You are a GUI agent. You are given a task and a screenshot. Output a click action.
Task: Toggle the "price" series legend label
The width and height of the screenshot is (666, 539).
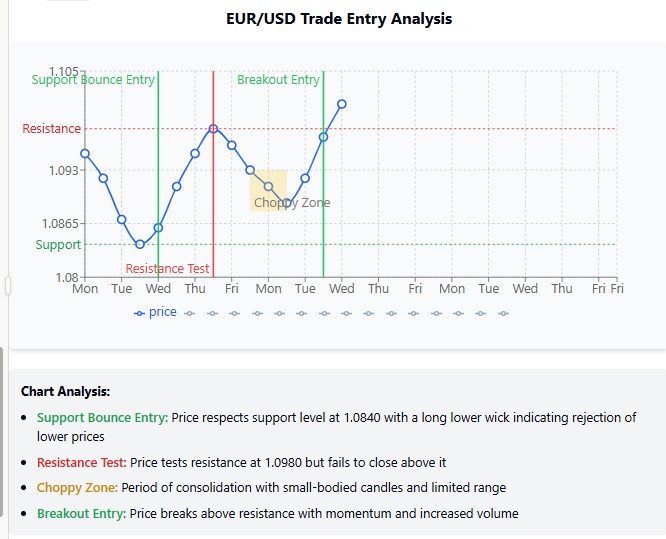click(163, 312)
